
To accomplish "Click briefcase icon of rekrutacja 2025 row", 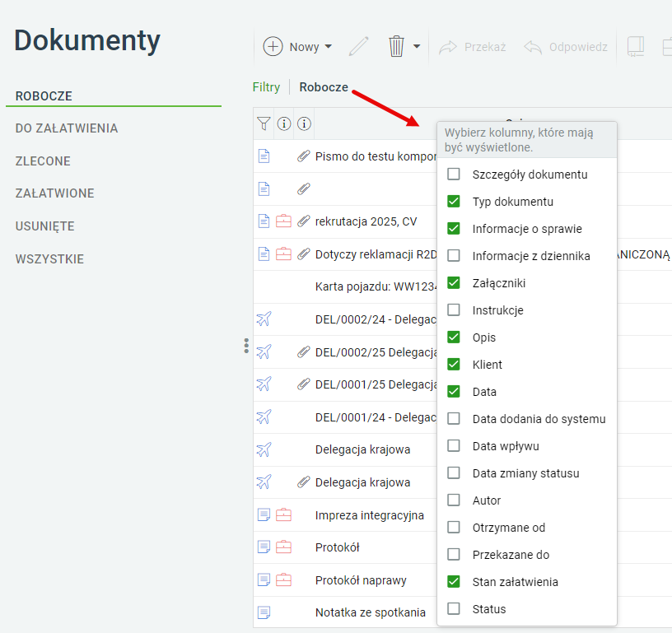I will tap(283, 221).
